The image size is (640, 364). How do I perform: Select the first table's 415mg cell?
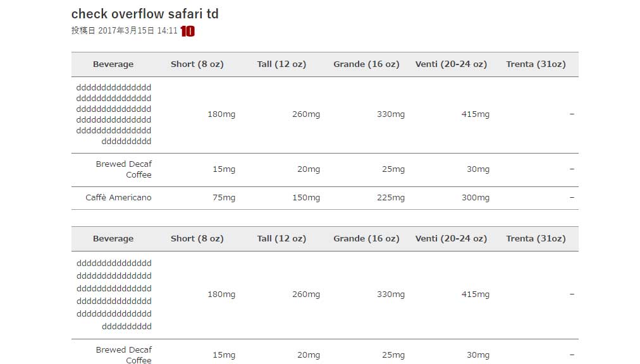coord(476,114)
